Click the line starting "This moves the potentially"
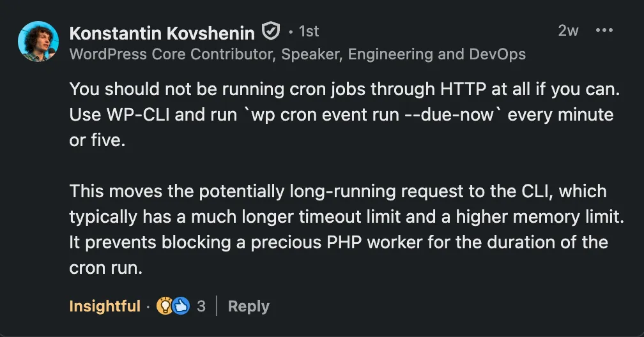The height and width of the screenshot is (337, 644). (337, 191)
